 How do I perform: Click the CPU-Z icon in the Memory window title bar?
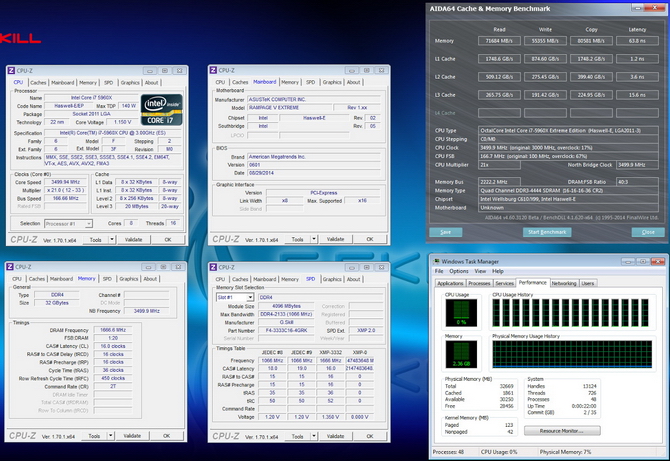(x=10, y=267)
